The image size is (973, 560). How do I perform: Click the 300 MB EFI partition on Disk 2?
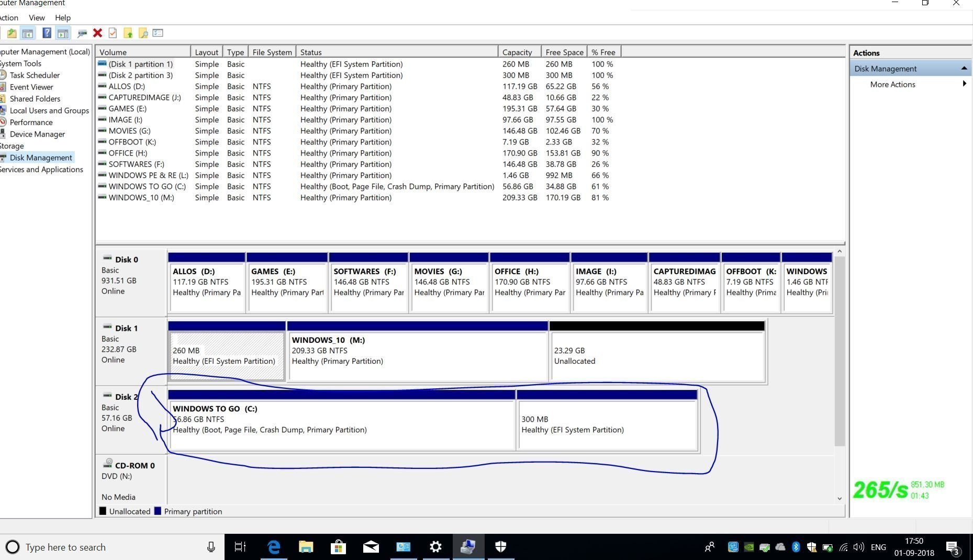(x=607, y=420)
